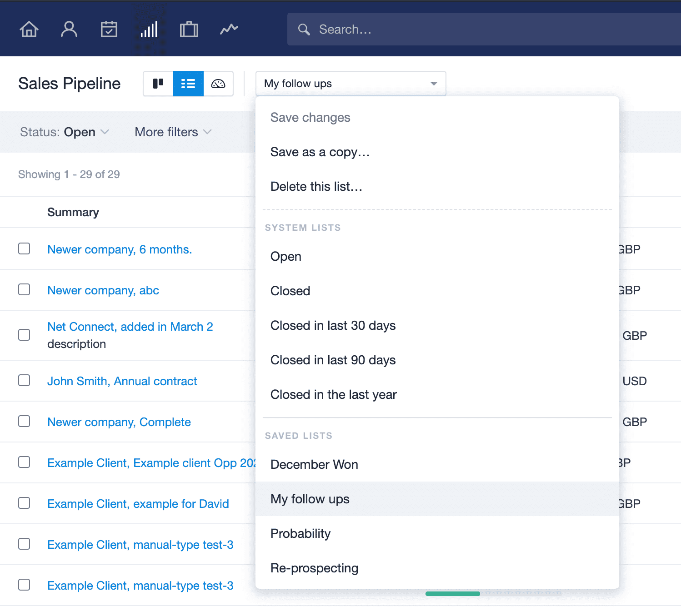681x616 pixels.
Task: Open Example Client, Example client Opp
Action: (x=151, y=463)
